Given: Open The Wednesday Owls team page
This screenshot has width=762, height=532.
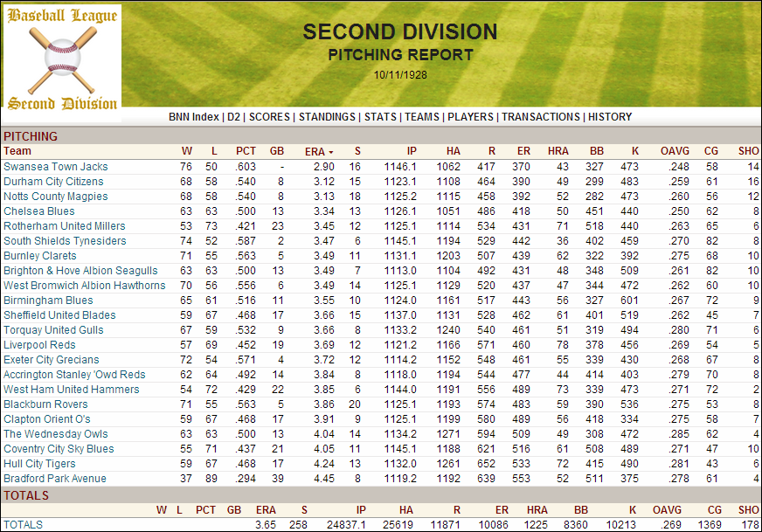Looking at the screenshot, I should tap(56, 434).
